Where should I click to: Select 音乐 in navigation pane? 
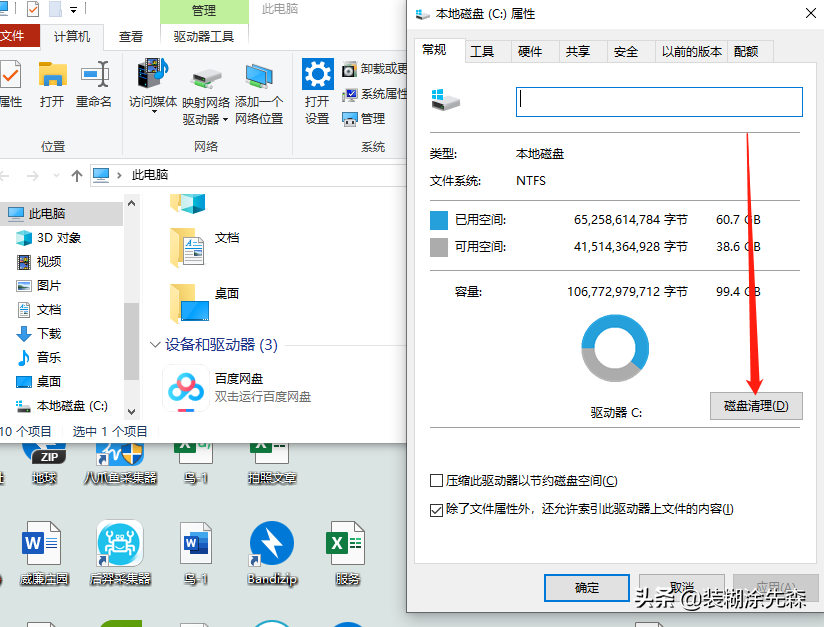pyautogui.click(x=49, y=357)
